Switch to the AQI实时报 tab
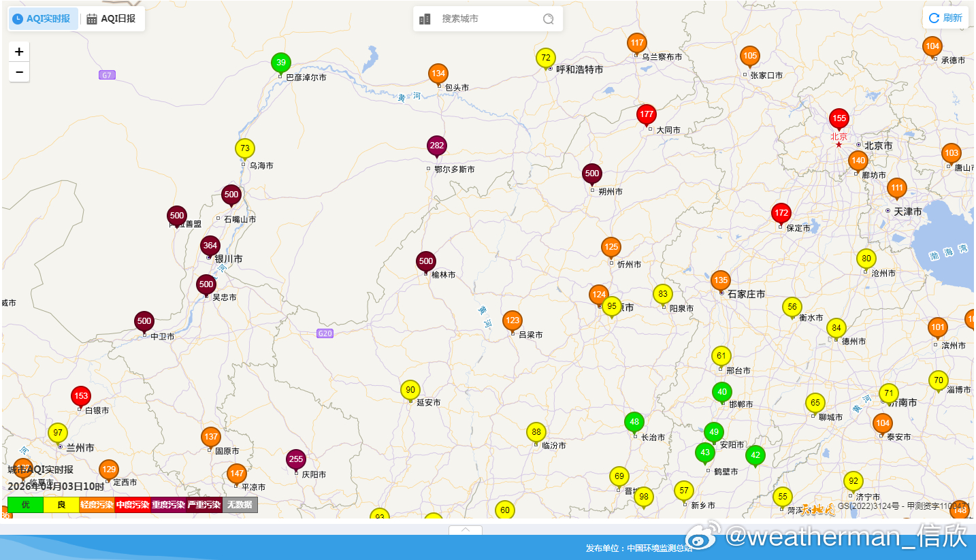 click(x=42, y=19)
